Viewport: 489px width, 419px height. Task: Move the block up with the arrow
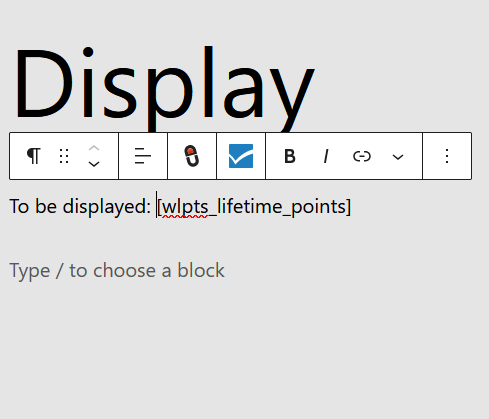tap(94, 149)
